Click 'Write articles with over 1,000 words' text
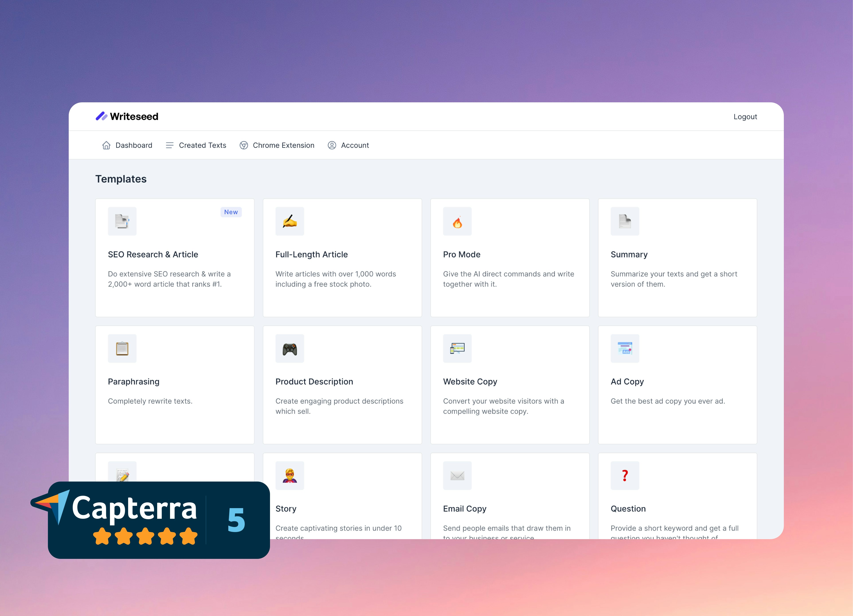This screenshot has width=853, height=616. point(335,279)
